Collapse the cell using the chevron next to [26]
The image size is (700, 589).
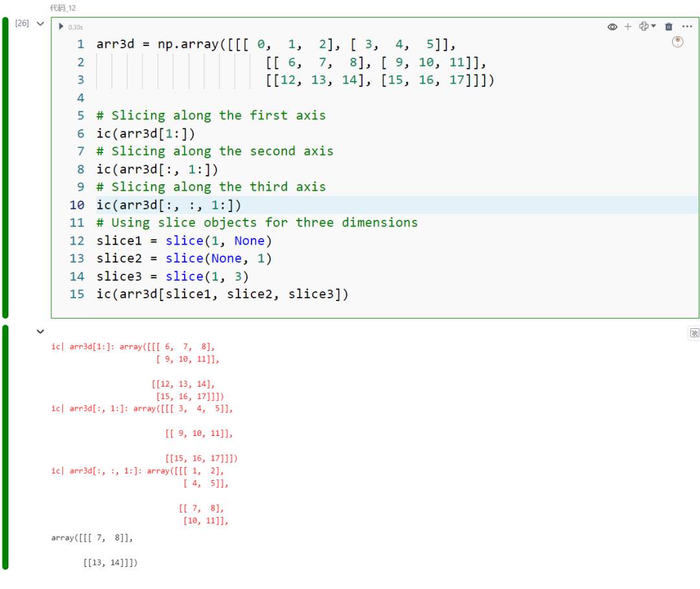tap(40, 22)
